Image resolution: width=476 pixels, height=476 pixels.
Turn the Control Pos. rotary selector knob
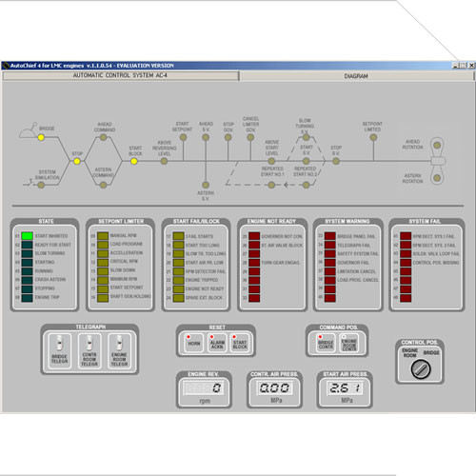click(421, 368)
